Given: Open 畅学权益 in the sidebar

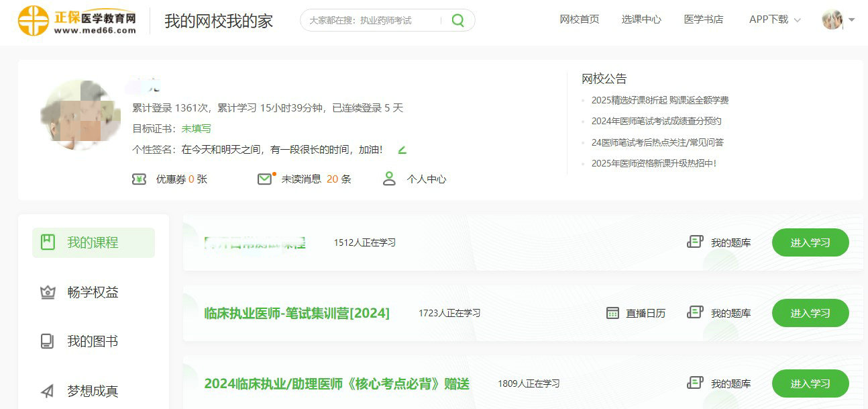Looking at the screenshot, I should (93, 292).
